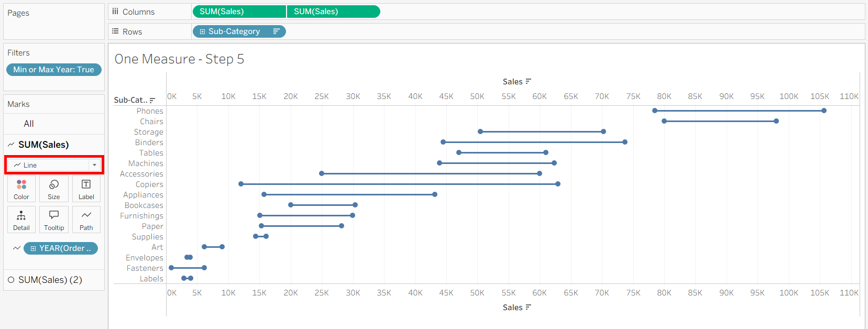Expand the YEAR(Order Date) pill plus icon
Screen dimensions: 868x329
point(33,248)
